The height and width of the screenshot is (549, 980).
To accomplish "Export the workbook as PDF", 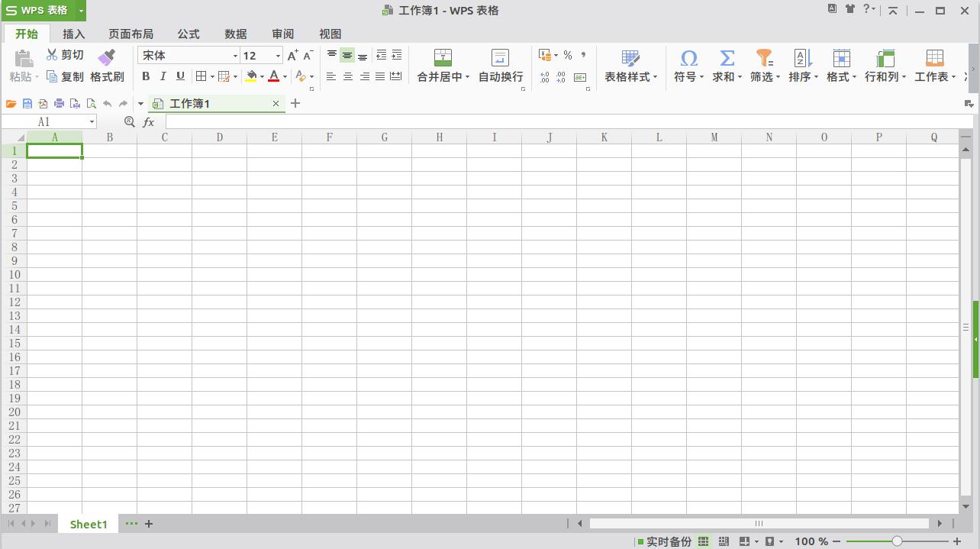I will (43, 103).
